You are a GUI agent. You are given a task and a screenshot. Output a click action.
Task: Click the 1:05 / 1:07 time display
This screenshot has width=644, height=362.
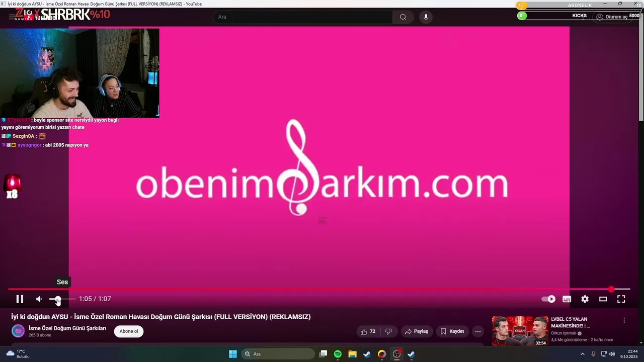(x=95, y=299)
